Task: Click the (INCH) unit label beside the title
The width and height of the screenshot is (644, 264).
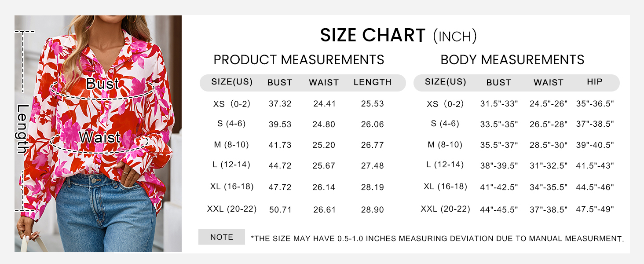Action: click(455, 37)
